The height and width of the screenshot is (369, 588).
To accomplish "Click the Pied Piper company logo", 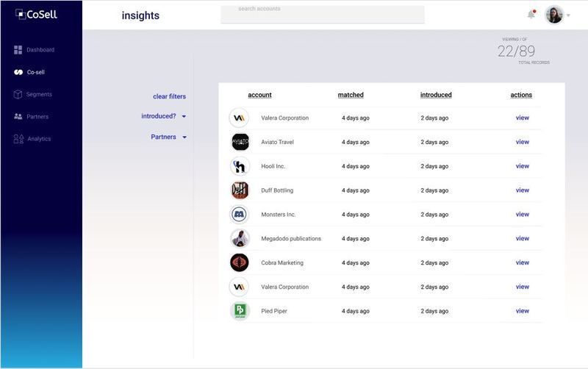I will [240, 311].
